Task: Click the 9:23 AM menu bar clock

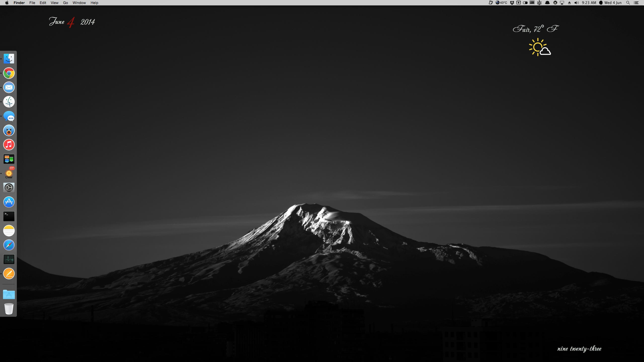Action: 589,3
